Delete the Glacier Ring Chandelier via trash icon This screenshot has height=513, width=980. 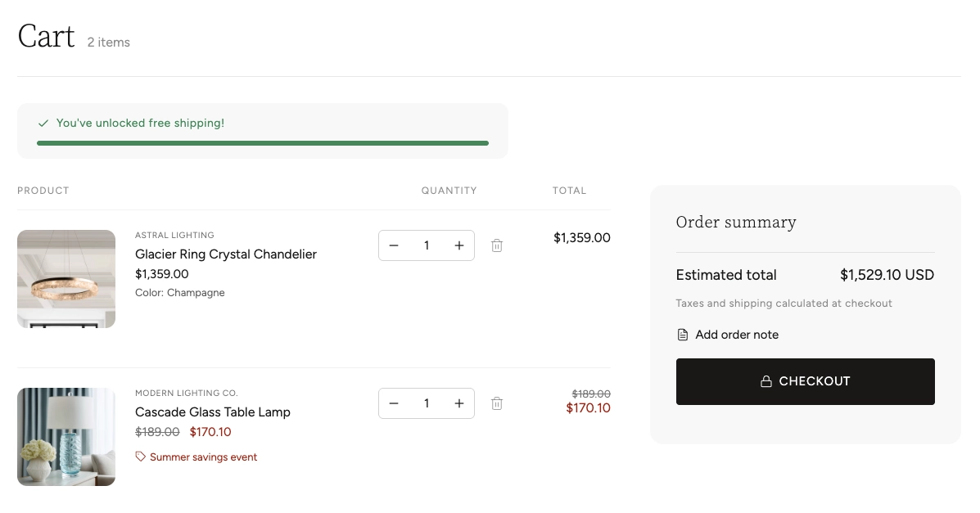tap(497, 245)
